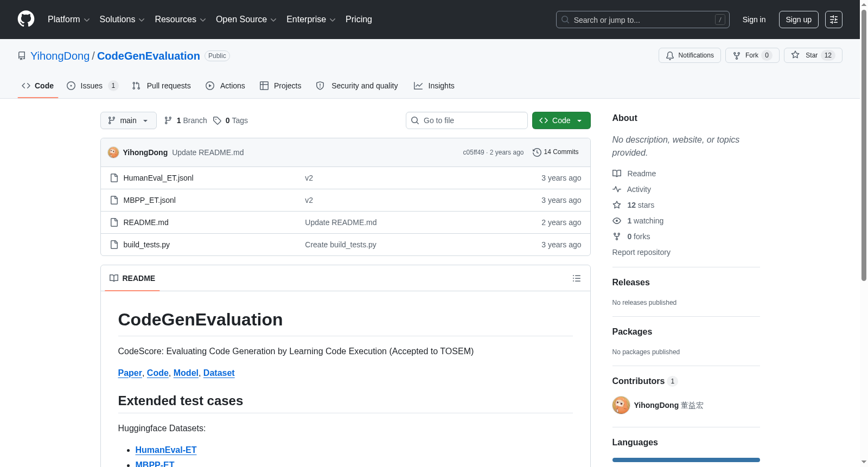Click the eye icon beside 1 watching
868x467 pixels.
tap(617, 221)
